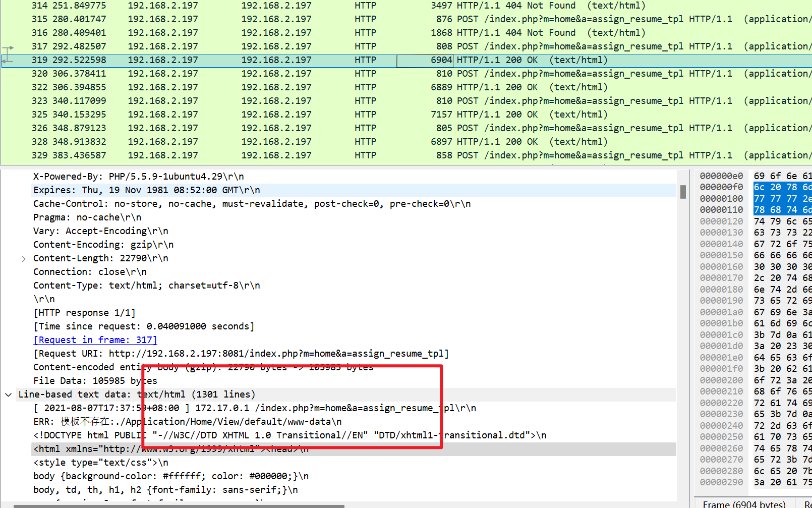Select the Pragma: no-cache line

point(87,217)
